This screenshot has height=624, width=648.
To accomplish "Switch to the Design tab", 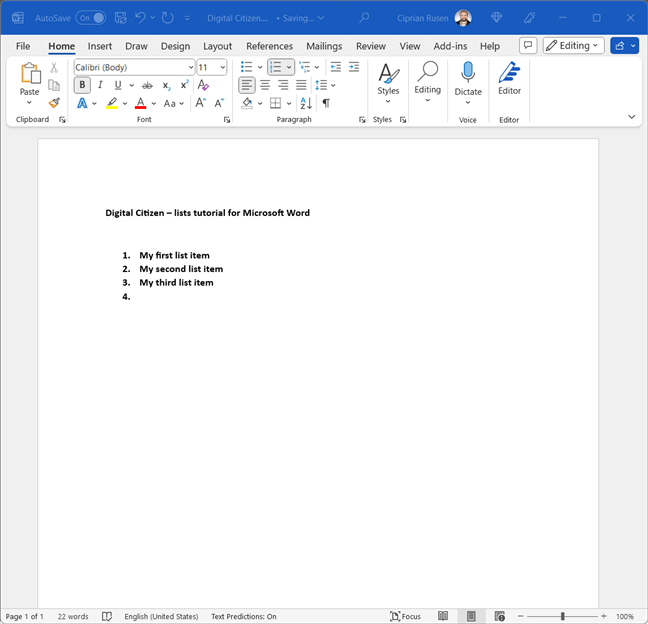I will [175, 46].
